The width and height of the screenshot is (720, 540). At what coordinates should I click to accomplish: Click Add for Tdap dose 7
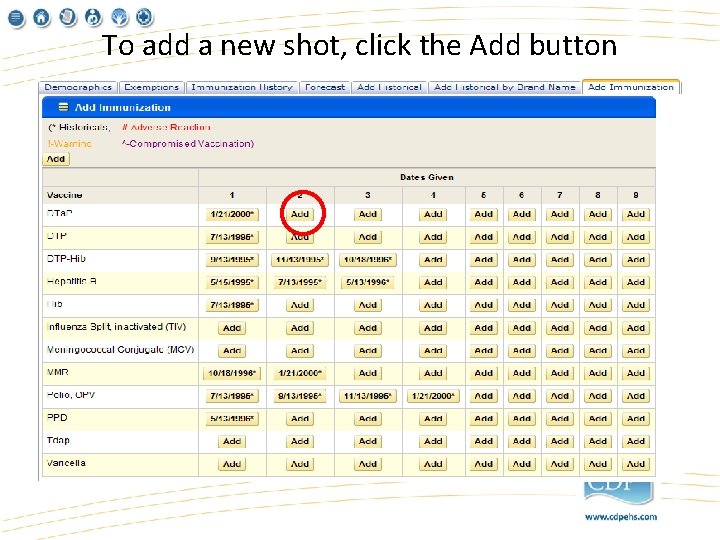click(x=560, y=441)
